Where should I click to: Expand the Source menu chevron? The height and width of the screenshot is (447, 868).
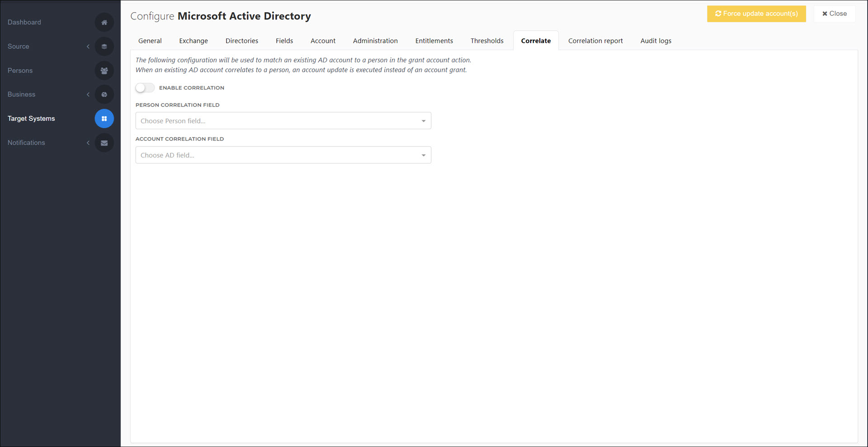[88, 47]
